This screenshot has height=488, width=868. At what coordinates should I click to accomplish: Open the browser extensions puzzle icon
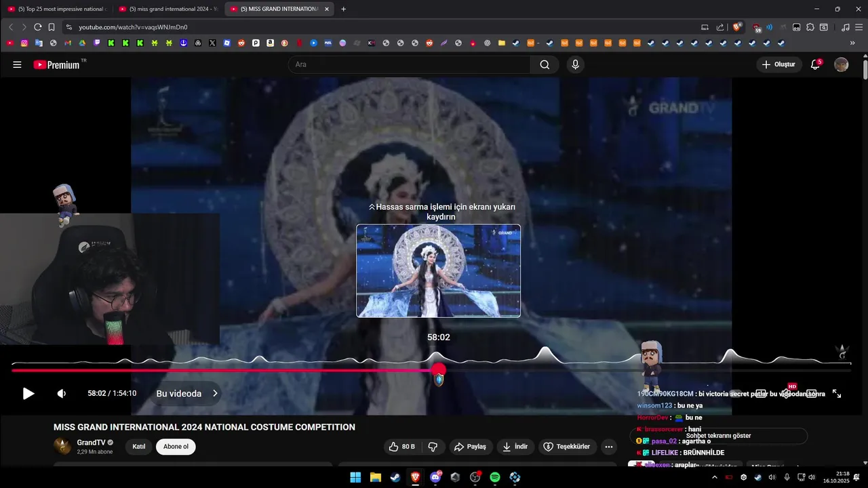click(x=810, y=27)
